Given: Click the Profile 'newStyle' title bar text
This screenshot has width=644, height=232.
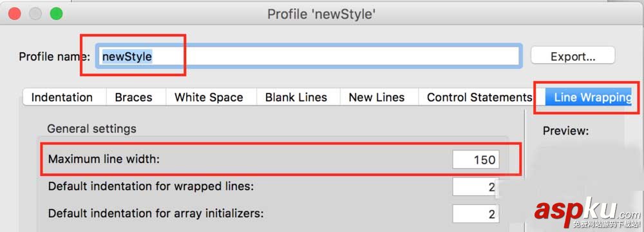Looking at the screenshot, I should click(x=321, y=14).
